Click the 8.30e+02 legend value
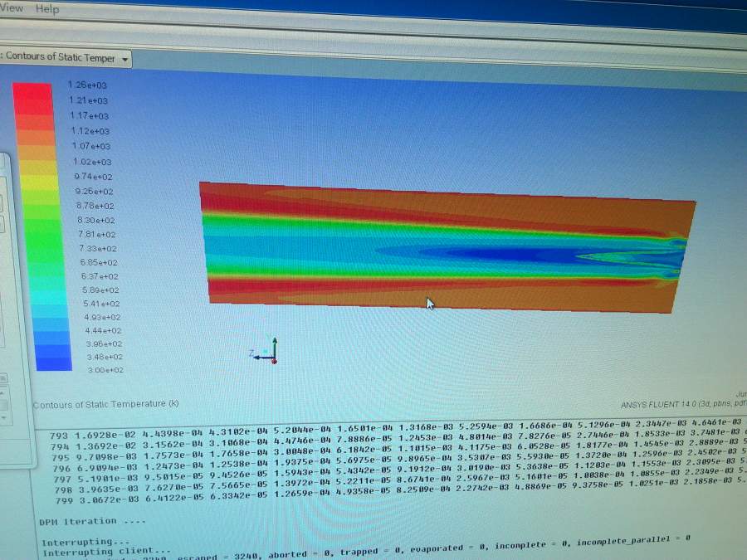747x560 pixels. click(95, 221)
